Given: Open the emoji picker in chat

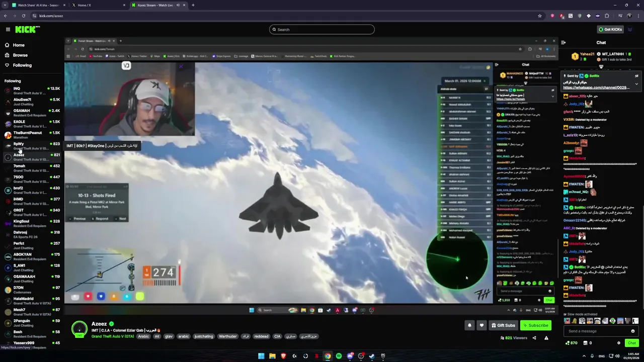Looking at the screenshot, I should [633, 331].
